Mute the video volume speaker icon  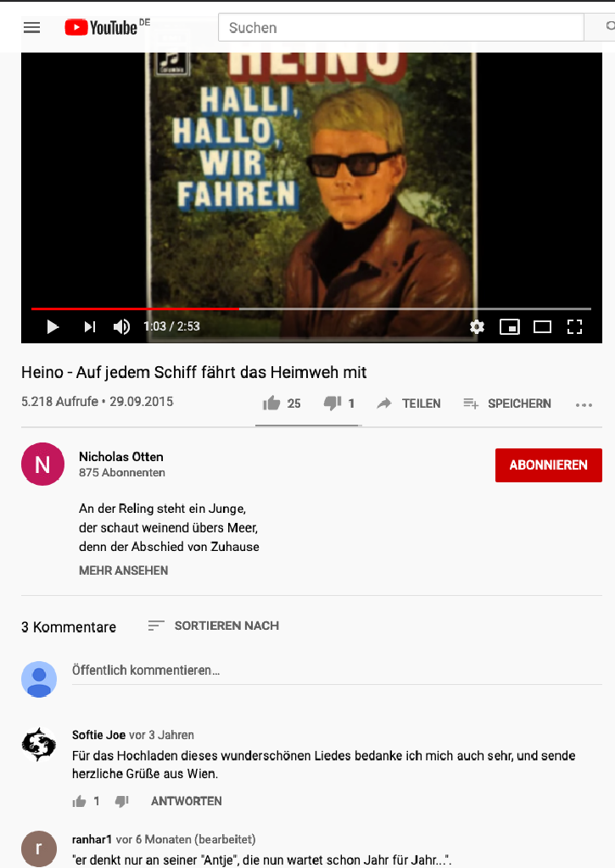coord(122,326)
